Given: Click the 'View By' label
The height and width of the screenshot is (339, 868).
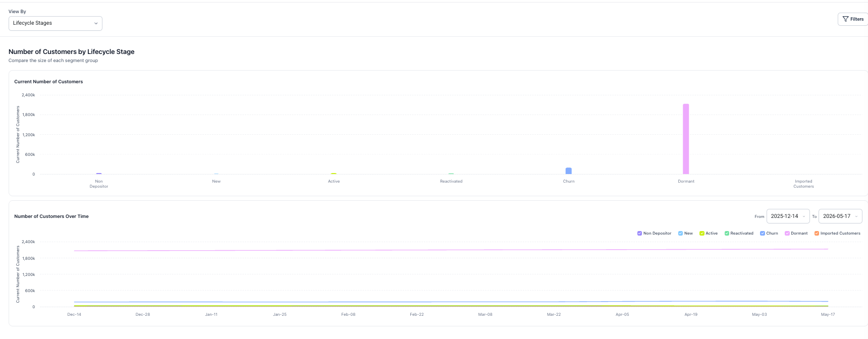Looking at the screenshot, I should click(17, 12).
